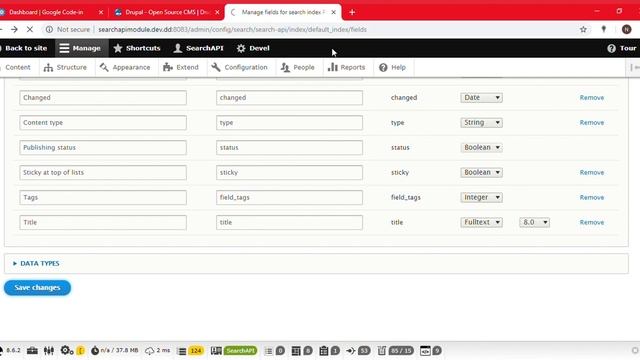This screenshot has width=640, height=360.
Task: Remove the Changed field
Action: [x=591, y=98]
